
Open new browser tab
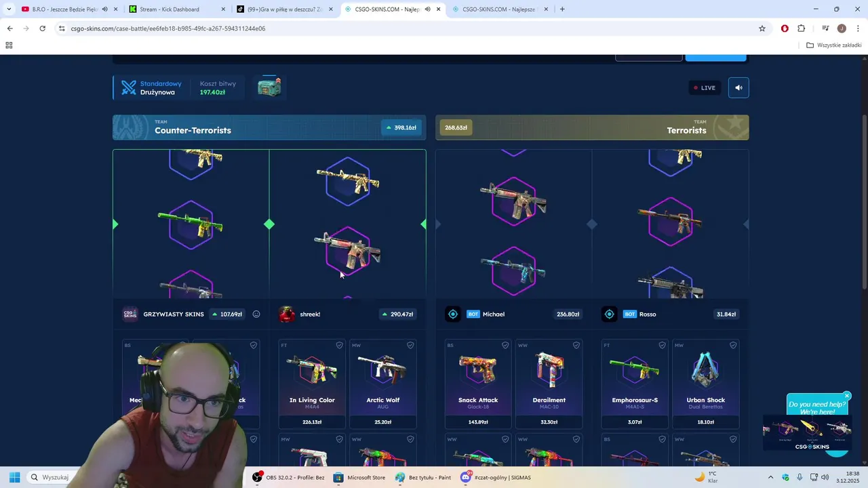pyautogui.click(x=562, y=9)
